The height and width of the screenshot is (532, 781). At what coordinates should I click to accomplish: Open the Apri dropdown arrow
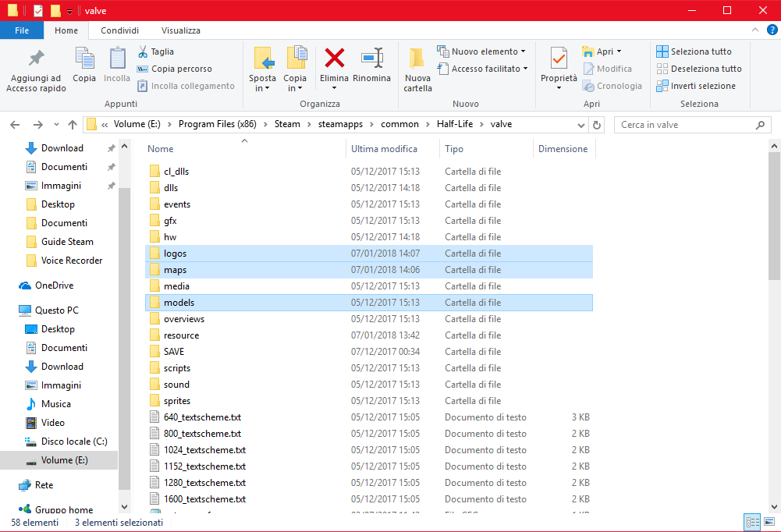tap(619, 51)
